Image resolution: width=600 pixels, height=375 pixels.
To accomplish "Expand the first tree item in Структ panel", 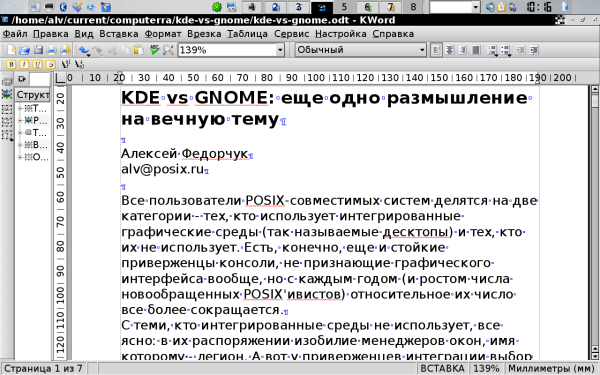I will tap(20, 108).
